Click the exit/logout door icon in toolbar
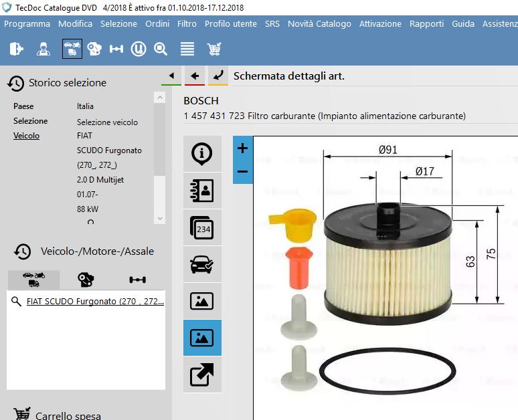The width and height of the screenshot is (518, 420). pos(17,49)
